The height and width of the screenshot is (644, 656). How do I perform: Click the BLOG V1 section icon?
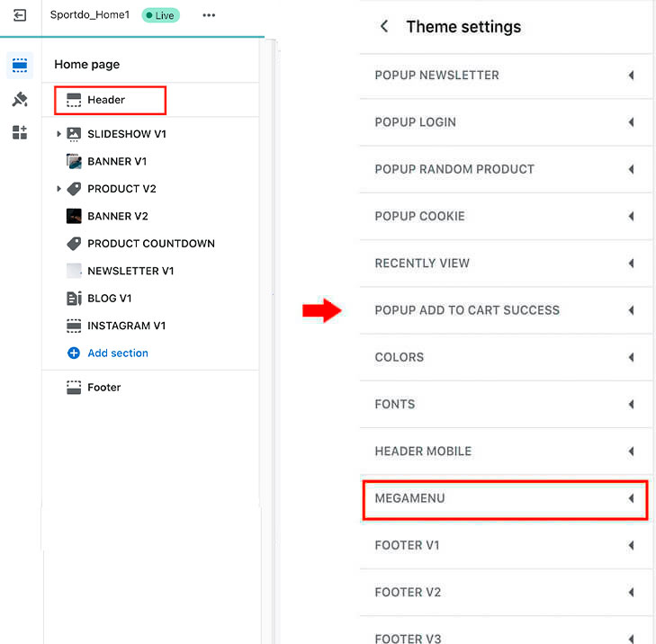pyautogui.click(x=74, y=298)
